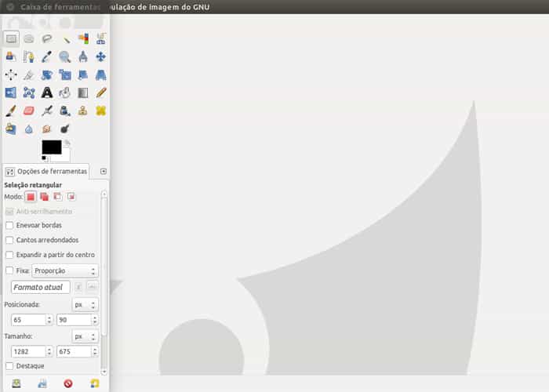Select the Ink tool
Viewport: 549px width, 392px height.
(x=65, y=111)
